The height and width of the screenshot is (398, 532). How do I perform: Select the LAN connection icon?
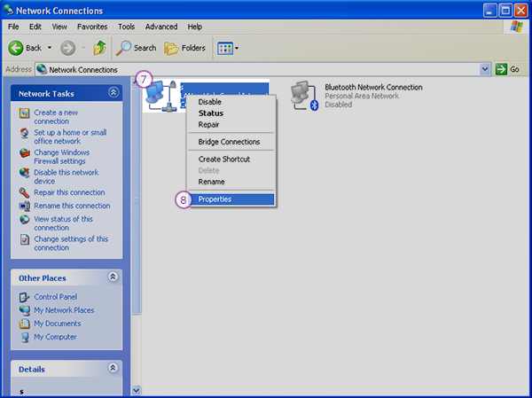tap(160, 96)
